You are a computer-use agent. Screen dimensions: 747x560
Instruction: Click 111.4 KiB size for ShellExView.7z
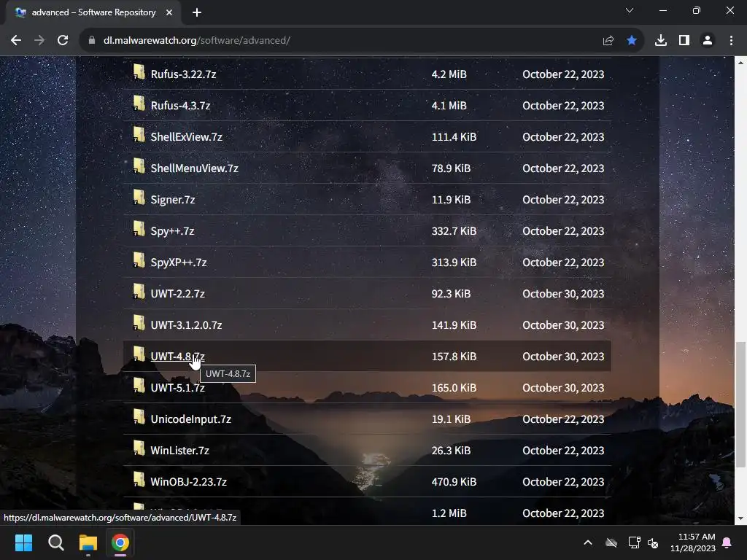[x=454, y=137]
